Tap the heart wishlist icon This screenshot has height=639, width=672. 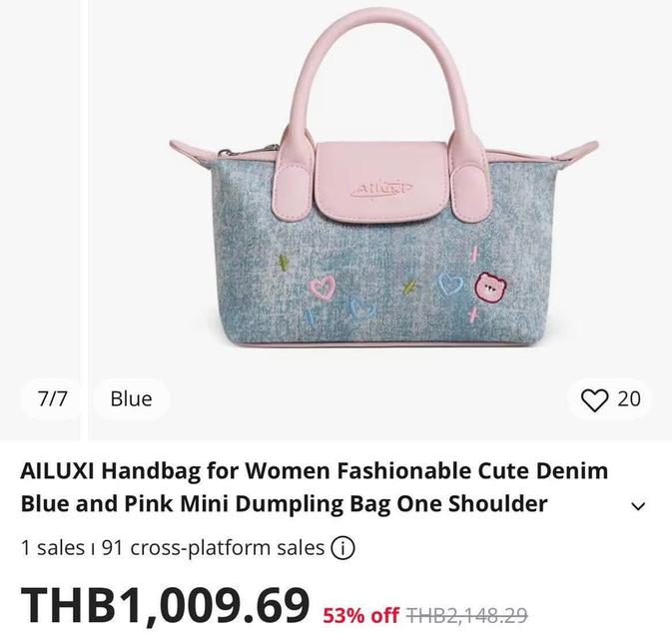(x=594, y=399)
